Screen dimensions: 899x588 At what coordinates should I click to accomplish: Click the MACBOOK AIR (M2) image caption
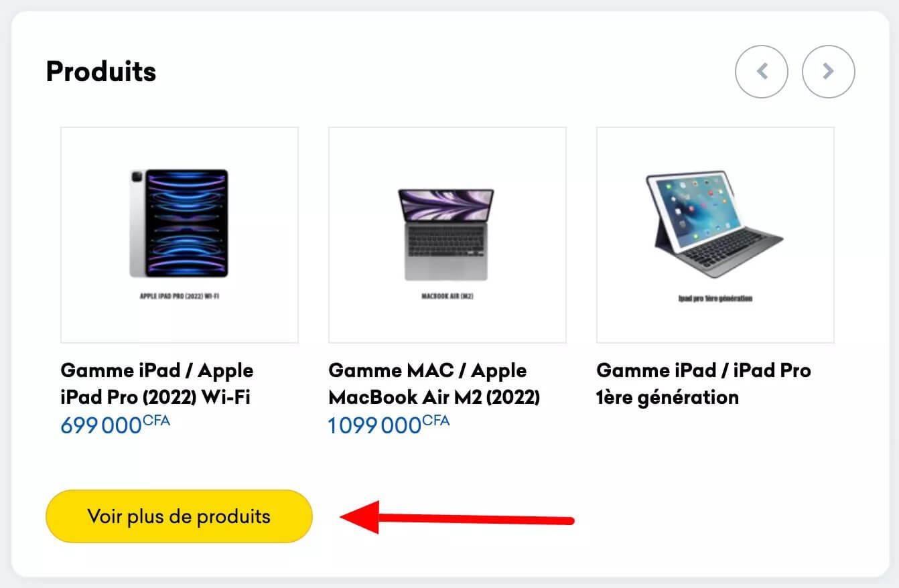[x=447, y=295]
